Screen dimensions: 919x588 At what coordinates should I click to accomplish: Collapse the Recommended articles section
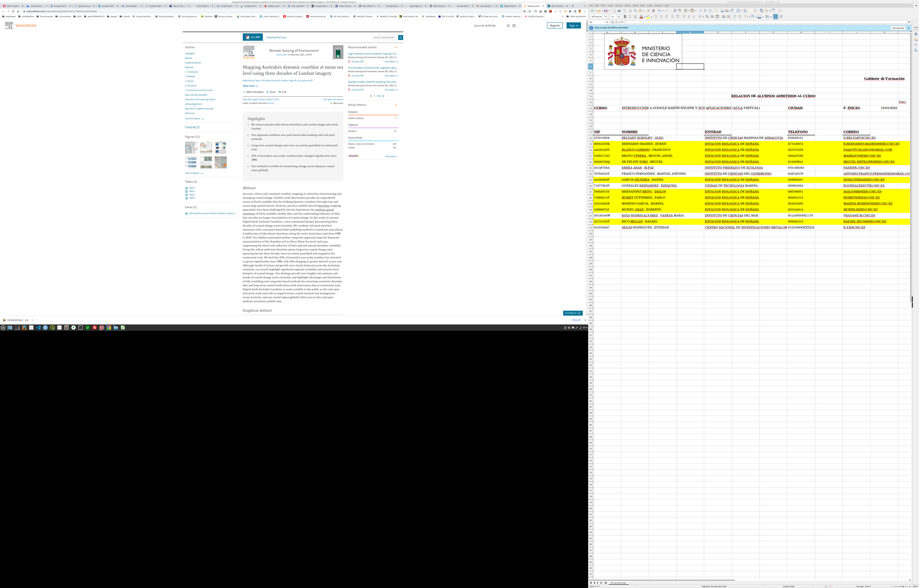coord(396,47)
